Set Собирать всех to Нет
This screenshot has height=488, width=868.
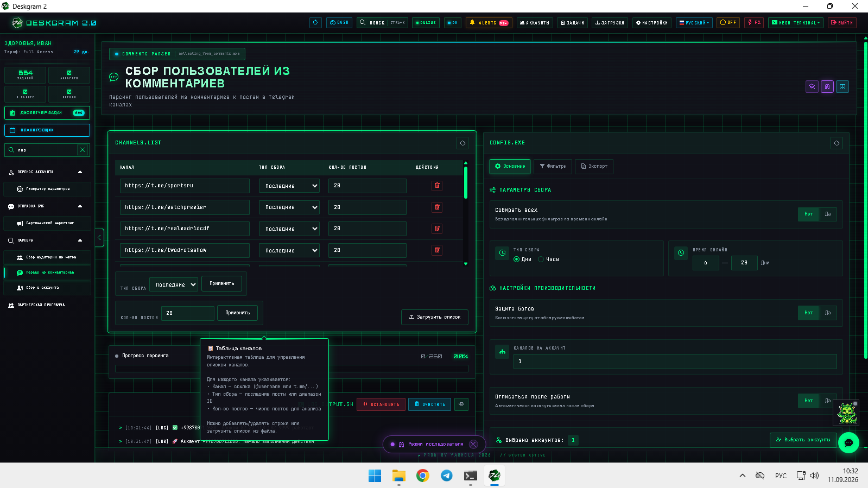coord(808,214)
